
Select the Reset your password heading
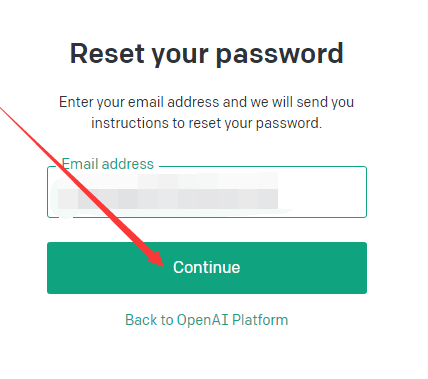click(x=207, y=54)
